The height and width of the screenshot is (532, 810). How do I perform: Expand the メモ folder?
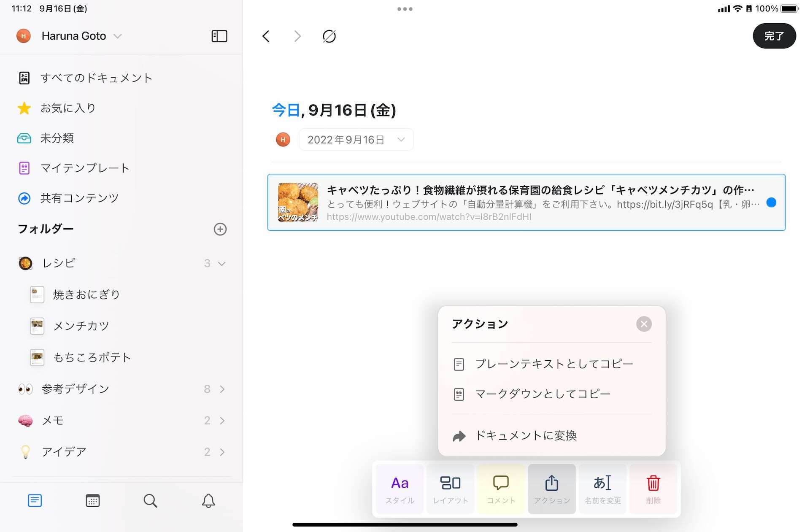pyautogui.click(x=222, y=421)
